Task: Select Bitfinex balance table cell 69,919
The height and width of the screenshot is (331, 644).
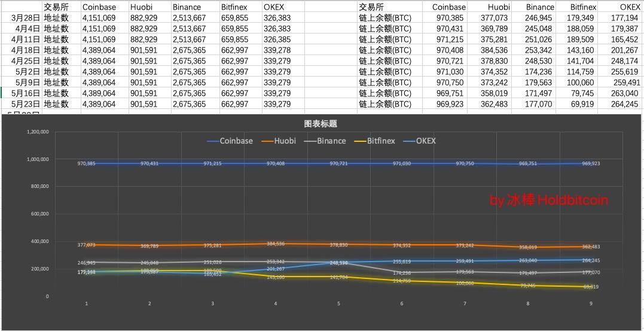Action: 578,104
